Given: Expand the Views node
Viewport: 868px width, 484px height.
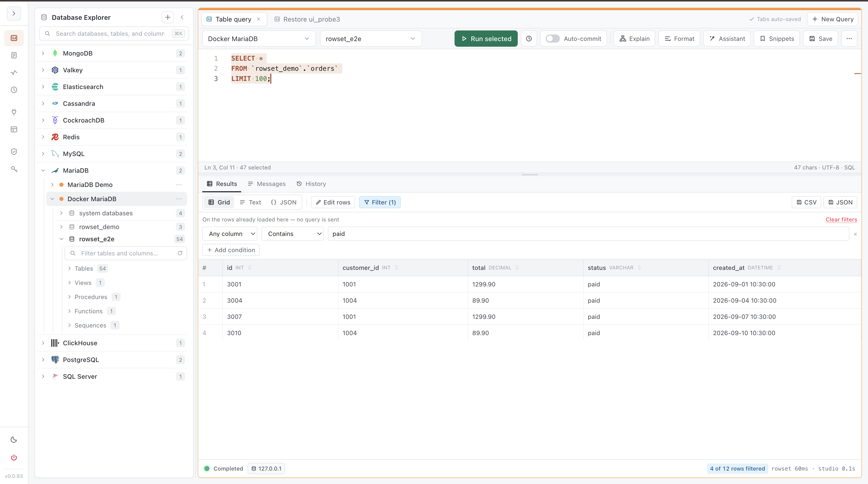Looking at the screenshot, I should point(69,283).
